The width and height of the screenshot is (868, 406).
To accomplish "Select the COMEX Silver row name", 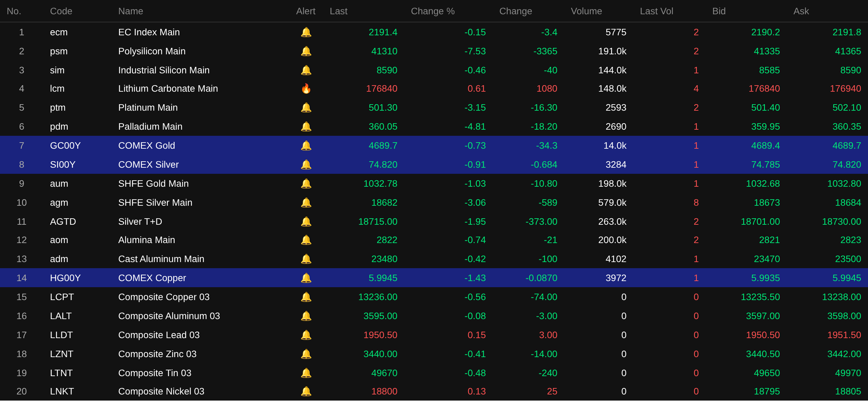I will click(148, 165).
